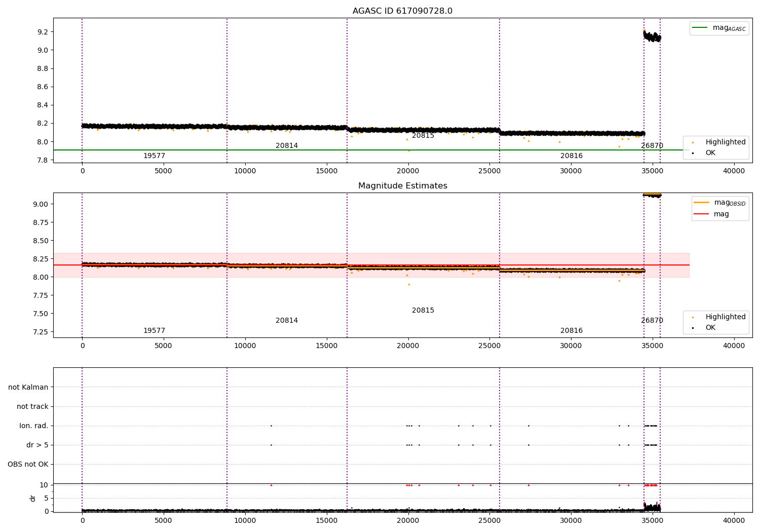Click the red mag line in the middle plot
The width and height of the screenshot is (760, 532).
371,265
